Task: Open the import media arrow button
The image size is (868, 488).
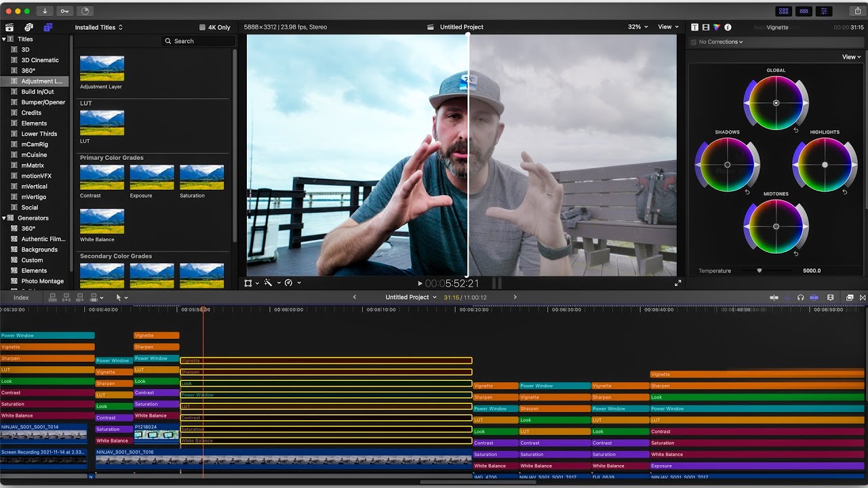Action: coord(45,11)
